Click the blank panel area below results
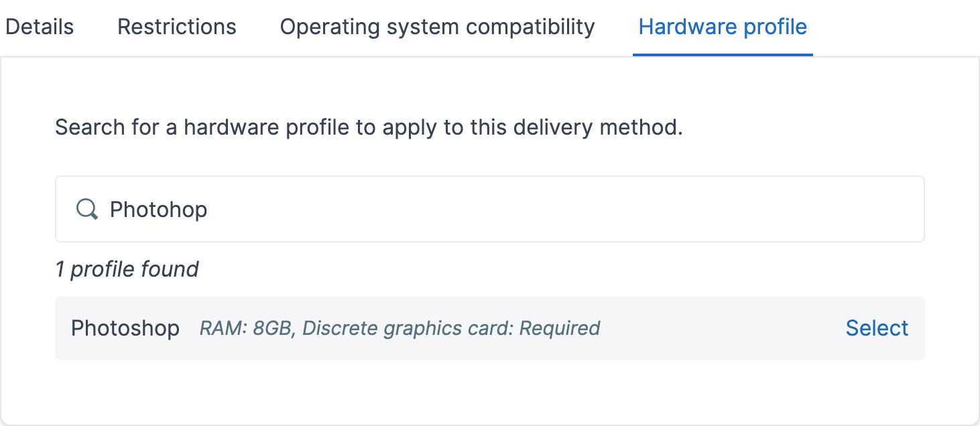The height and width of the screenshot is (426, 980). point(489,392)
